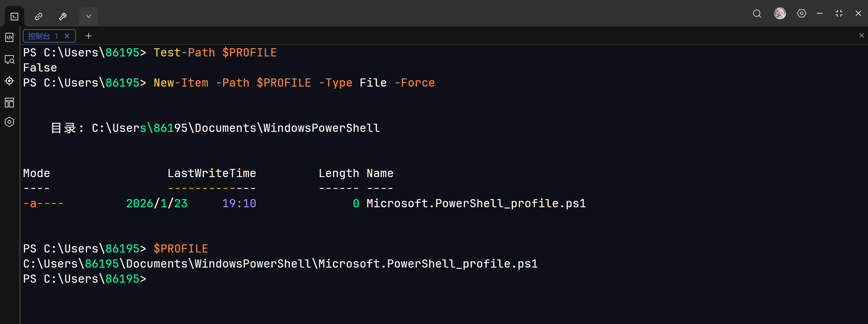Restore window size with shrink icon
868x324 pixels.
(x=839, y=14)
